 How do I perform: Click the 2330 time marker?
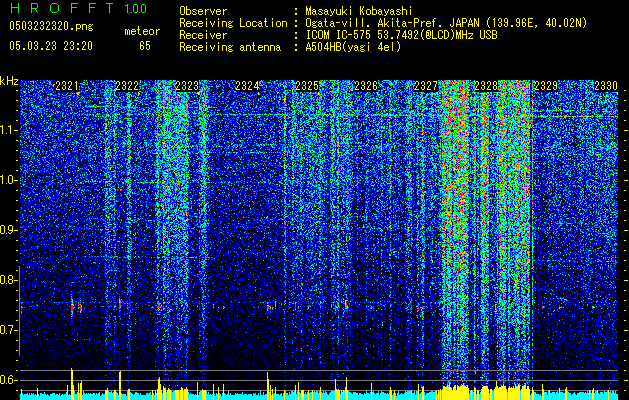click(606, 86)
